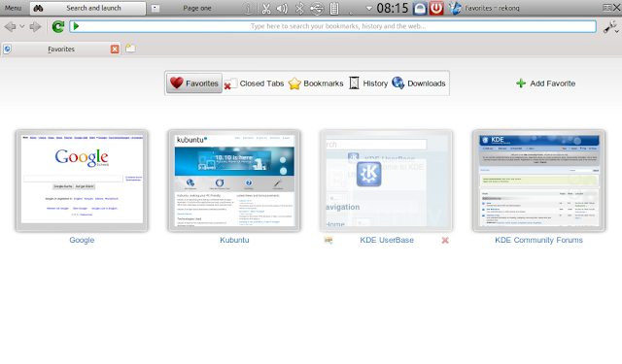Switch to Page one in the panel
Viewport: 622px width, 364px height.
197,8
